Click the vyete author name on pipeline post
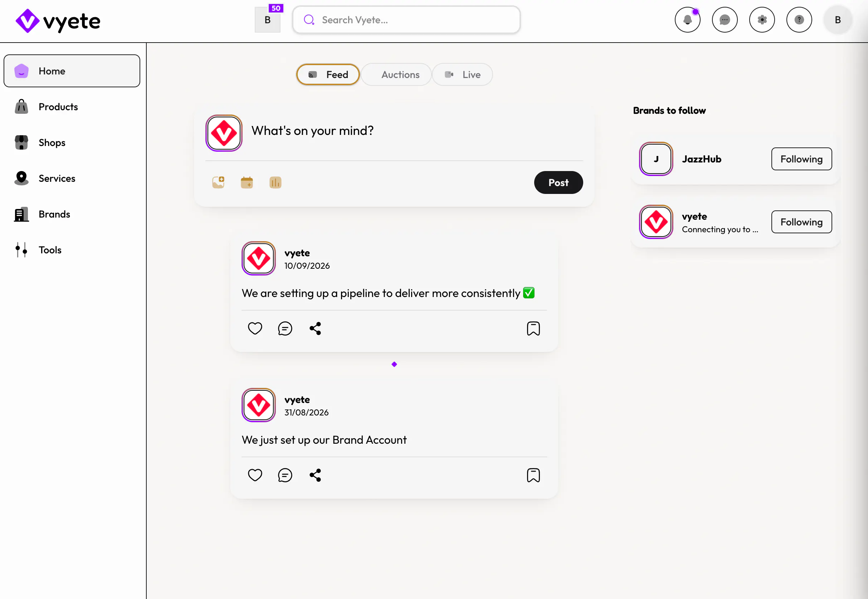This screenshot has height=599, width=868. pos(297,253)
